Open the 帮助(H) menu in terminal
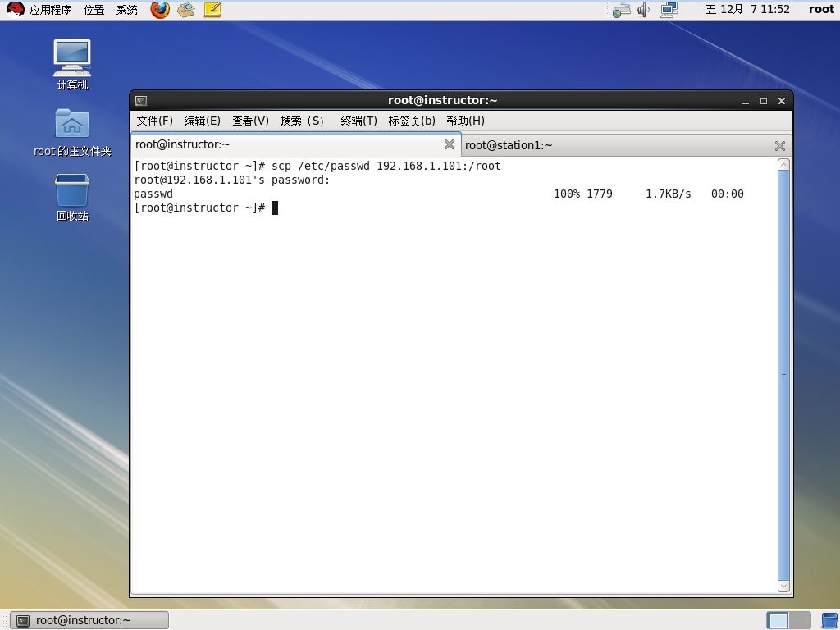The height and width of the screenshot is (630, 840). 465,121
